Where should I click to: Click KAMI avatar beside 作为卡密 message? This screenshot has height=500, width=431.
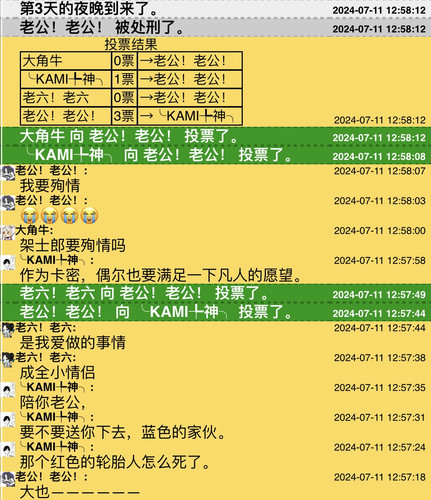point(8,263)
